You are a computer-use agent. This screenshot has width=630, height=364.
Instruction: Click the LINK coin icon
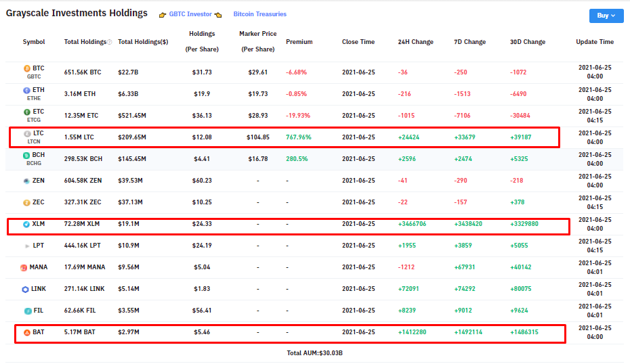[x=25, y=290]
